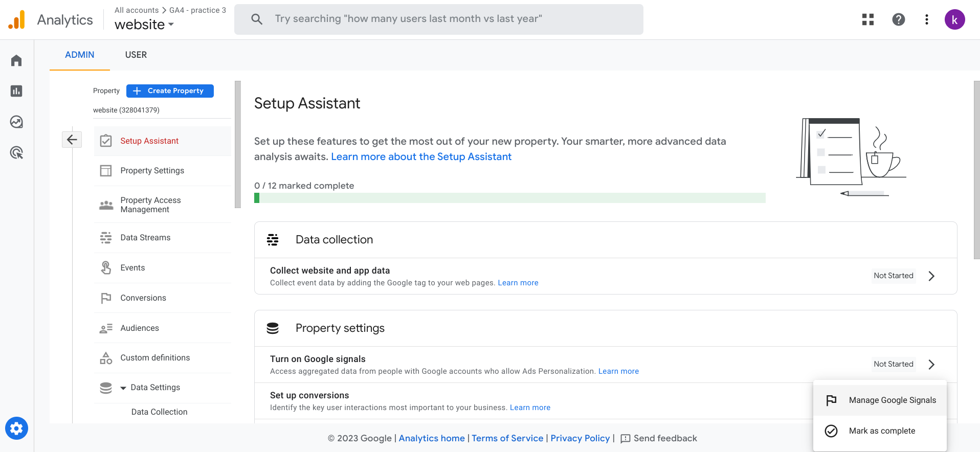This screenshot has width=980, height=452.
Task: Click the Property Settings layout icon
Action: pyautogui.click(x=106, y=170)
